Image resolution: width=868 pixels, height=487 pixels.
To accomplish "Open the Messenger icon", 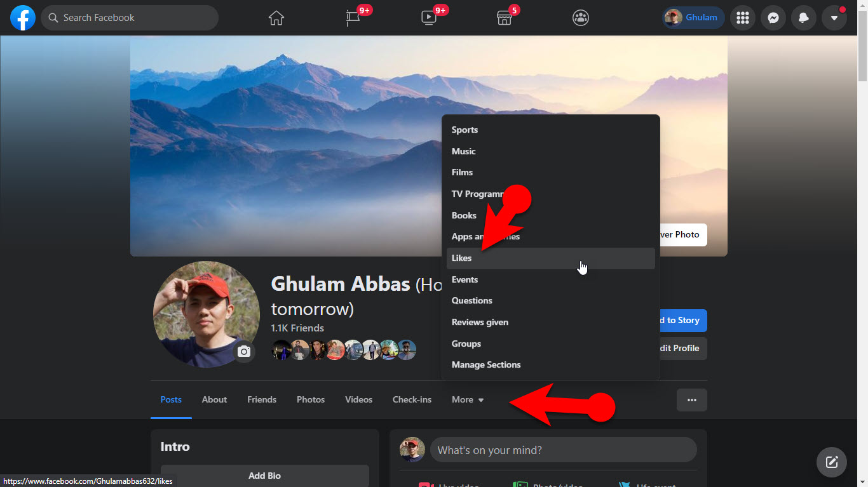I will (x=773, y=18).
